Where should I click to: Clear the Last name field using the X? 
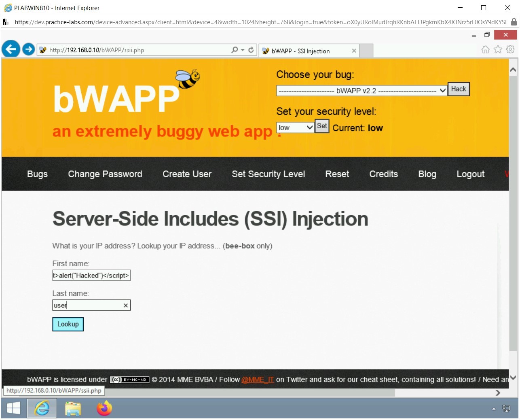(x=125, y=305)
